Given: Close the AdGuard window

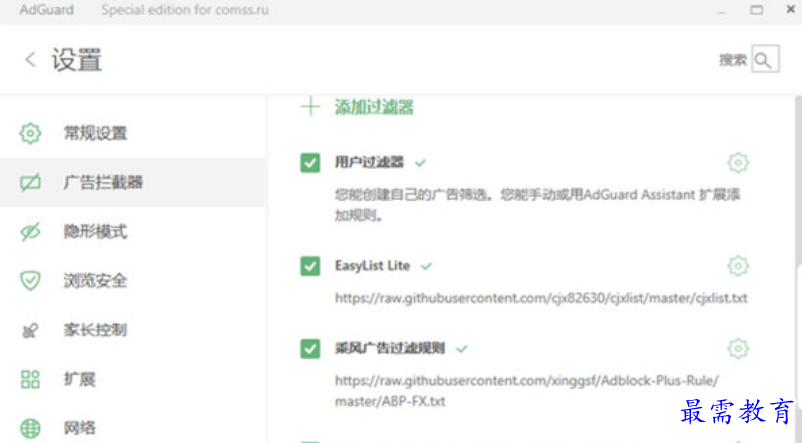Looking at the screenshot, I should coord(790,9).
